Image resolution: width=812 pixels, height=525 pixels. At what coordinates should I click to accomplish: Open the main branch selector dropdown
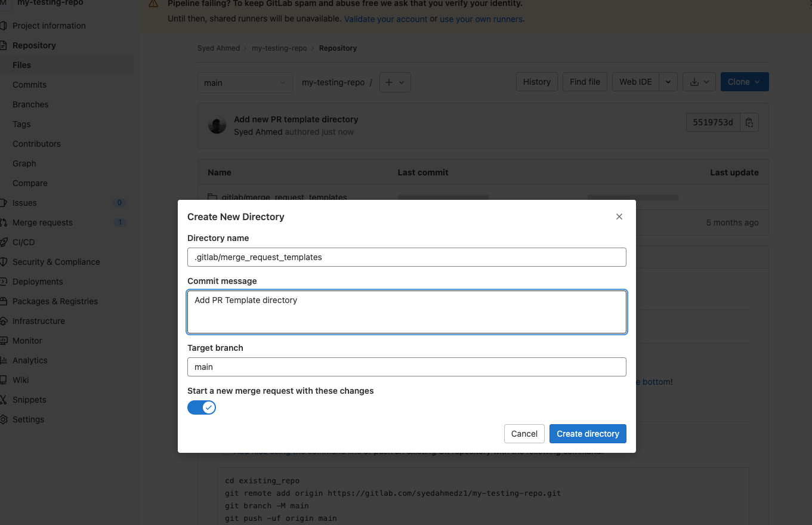pos(245,83)
